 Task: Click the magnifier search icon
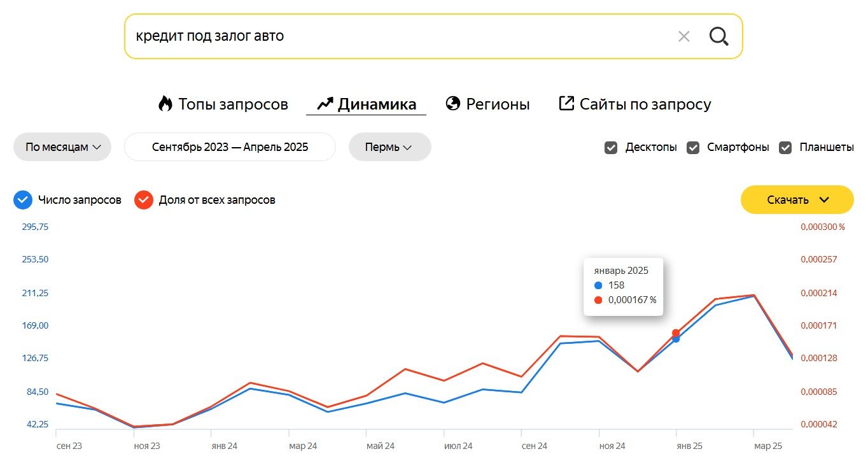coord(718,37)
